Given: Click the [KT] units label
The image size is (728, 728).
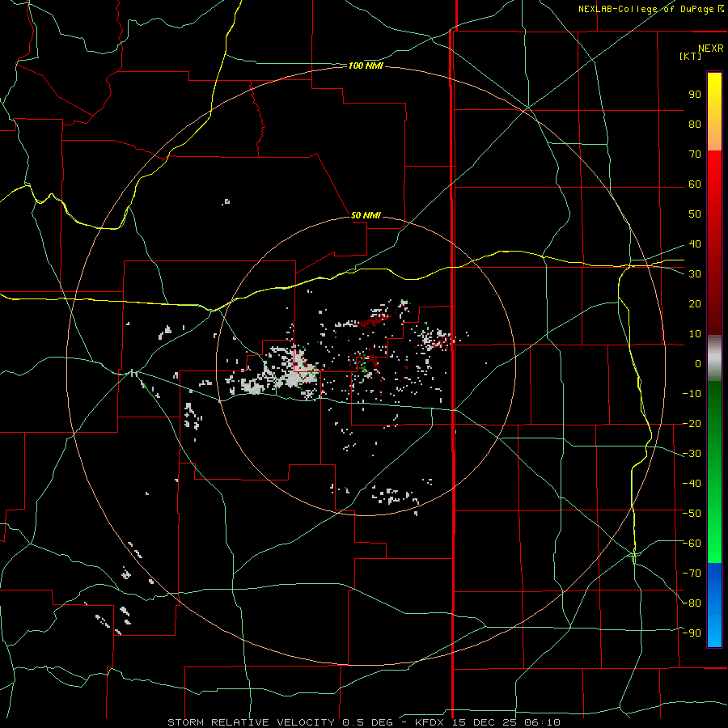Looking at the screenshot, I should (690, 56).
